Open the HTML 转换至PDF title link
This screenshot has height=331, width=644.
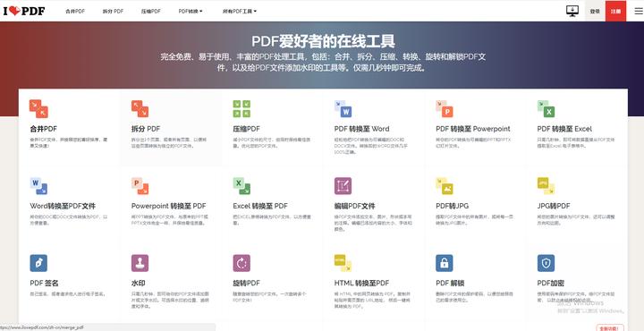pyautogui.click(x=362, y=284)
